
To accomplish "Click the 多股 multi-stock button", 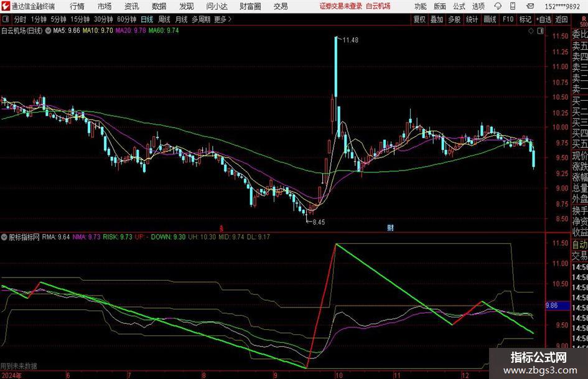I will pos(454,19).
